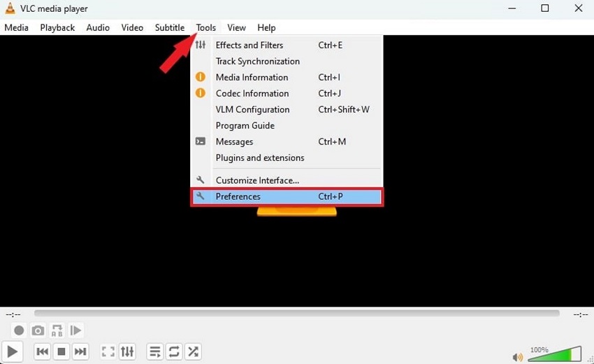The image size is (594, 364).
Task: Open Codec Information
Action: pos(287,94)
